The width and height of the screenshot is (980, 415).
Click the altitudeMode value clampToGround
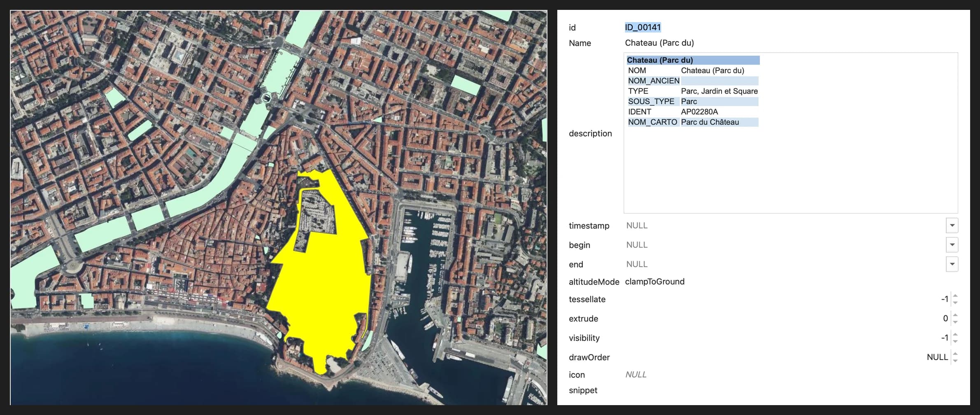654,282
